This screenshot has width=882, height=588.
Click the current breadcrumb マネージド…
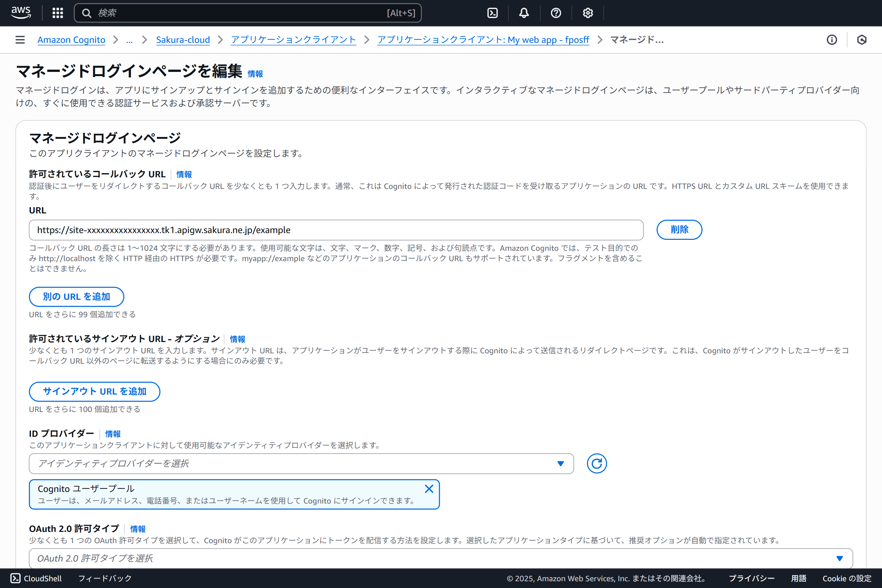pos(637,40)
